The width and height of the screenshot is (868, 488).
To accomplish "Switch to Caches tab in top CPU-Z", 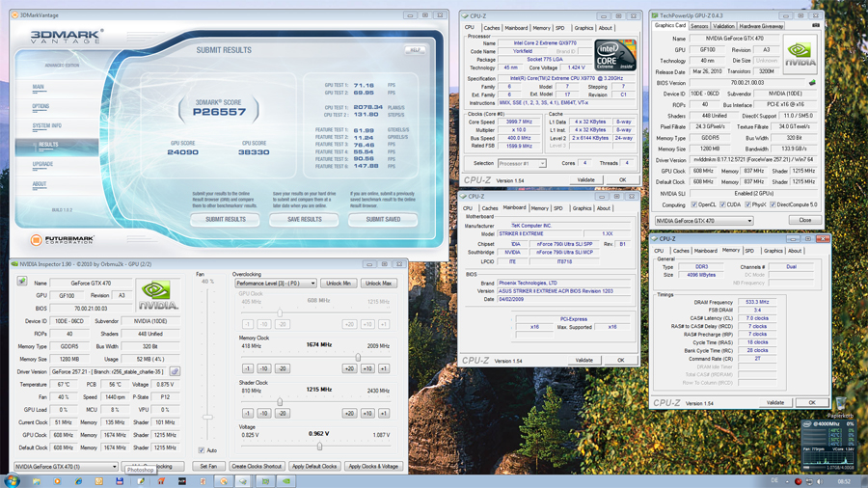I will [491, 28].
